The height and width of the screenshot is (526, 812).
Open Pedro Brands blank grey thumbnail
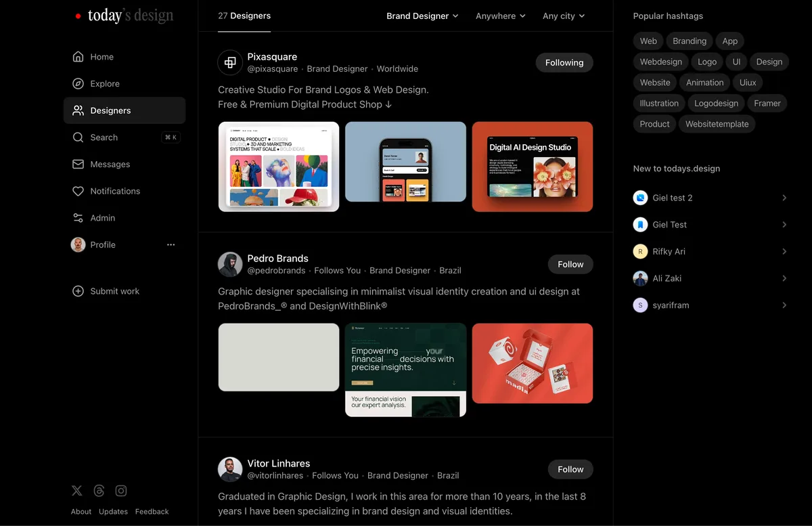pos(279,357)
